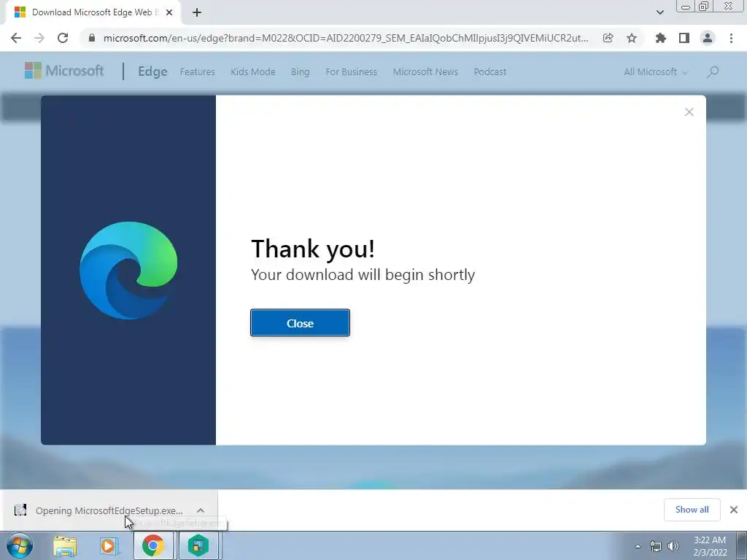The height and width of the screenshot is (560, 747).
Task: Expand All Microsoft dropdown
Action: tap(656, 72)
